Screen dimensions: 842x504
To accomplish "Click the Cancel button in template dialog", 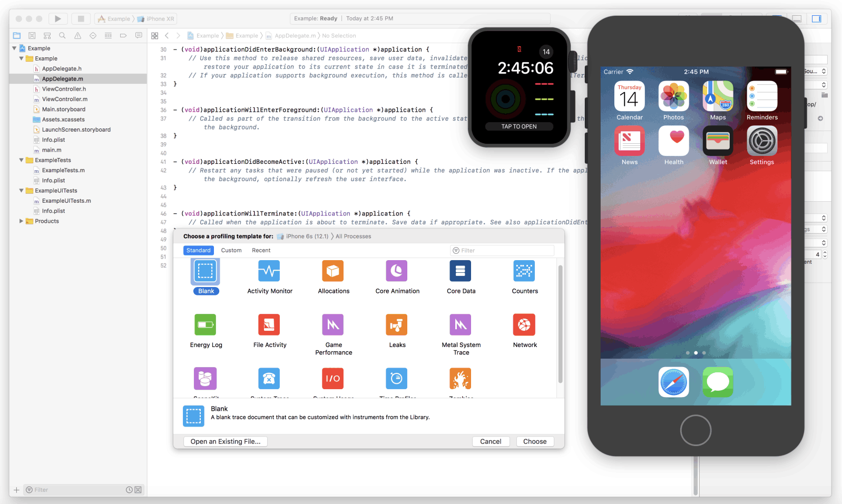I will pos(491,442).
